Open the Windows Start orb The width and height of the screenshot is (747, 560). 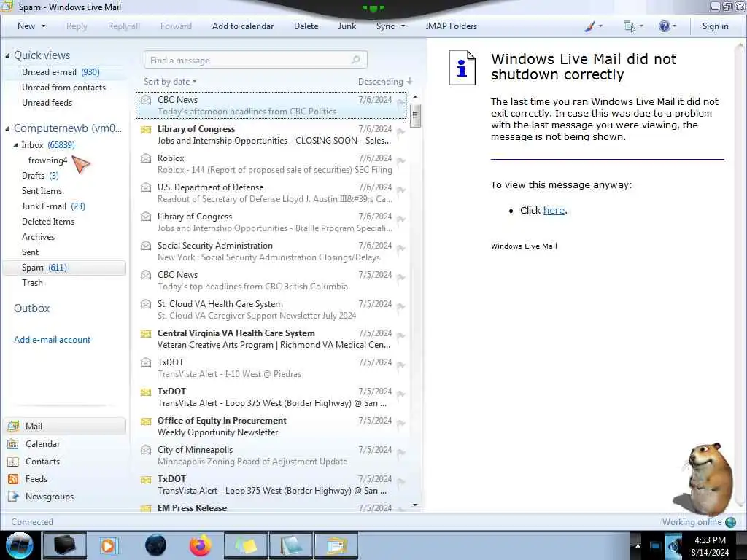point(20,545)
